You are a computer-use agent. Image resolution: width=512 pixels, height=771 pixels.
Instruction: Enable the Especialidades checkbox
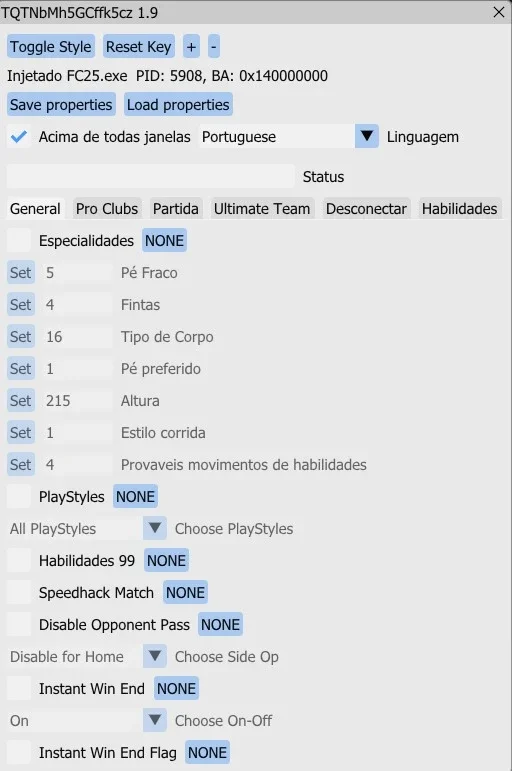(19, 241)
